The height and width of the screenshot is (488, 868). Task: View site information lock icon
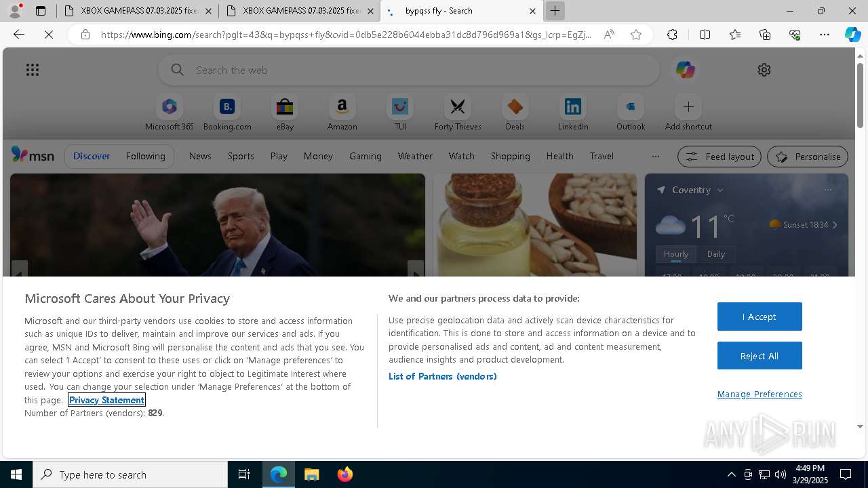[85, 35]
